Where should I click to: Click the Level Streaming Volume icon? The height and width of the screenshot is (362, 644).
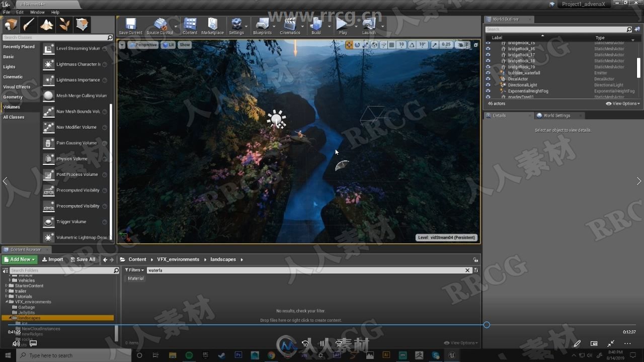coord(48,49)
